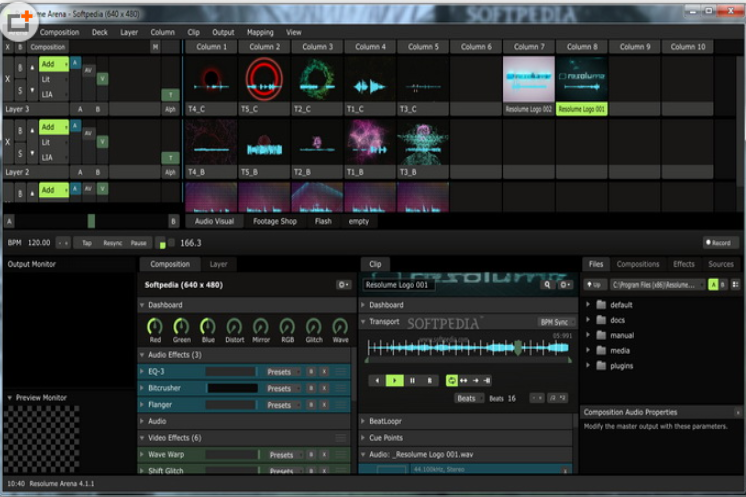This screenshot has width=746, height=497.
Task: Enable the green loop playback mode icon
Action: pyautogui.click(x=452, y=380)
